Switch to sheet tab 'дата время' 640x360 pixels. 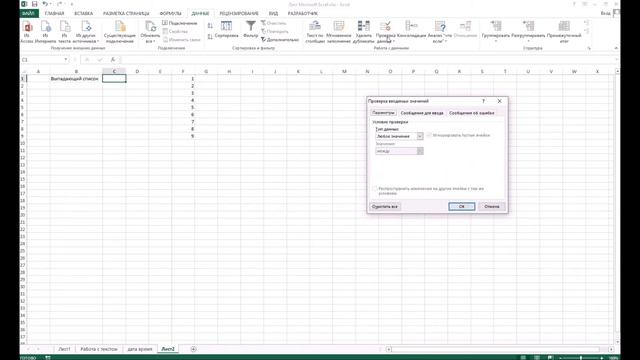pyautogui.click(x=140, y=349)
